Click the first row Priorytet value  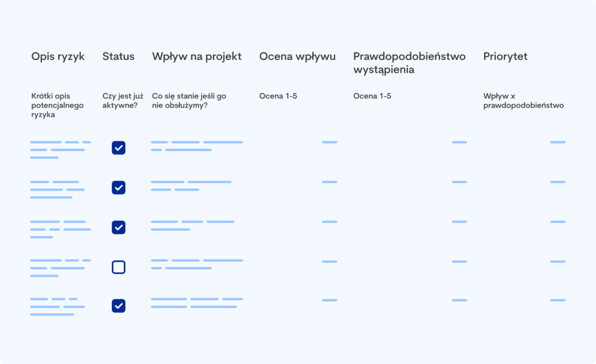[558, 142]
